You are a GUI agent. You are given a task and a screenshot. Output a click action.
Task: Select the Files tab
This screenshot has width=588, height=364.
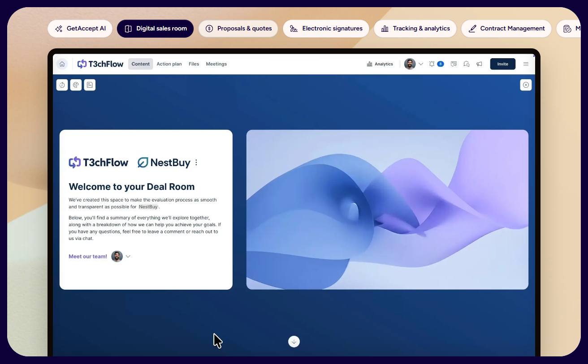tap(194, 64)
